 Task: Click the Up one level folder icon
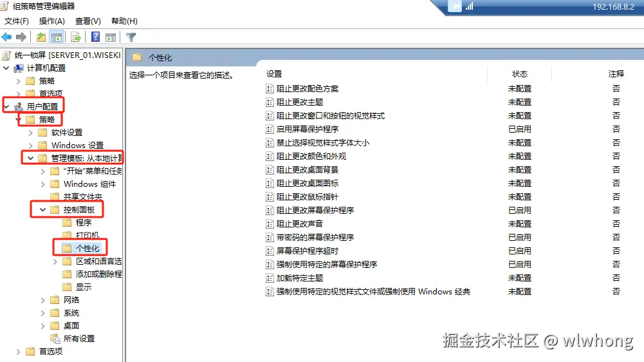[x=41, y=37]
